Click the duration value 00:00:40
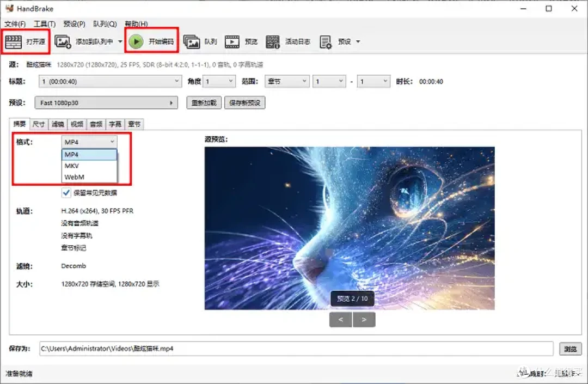Image resolution: width=588 pixels, height=384 pixels. coord(431,81)
